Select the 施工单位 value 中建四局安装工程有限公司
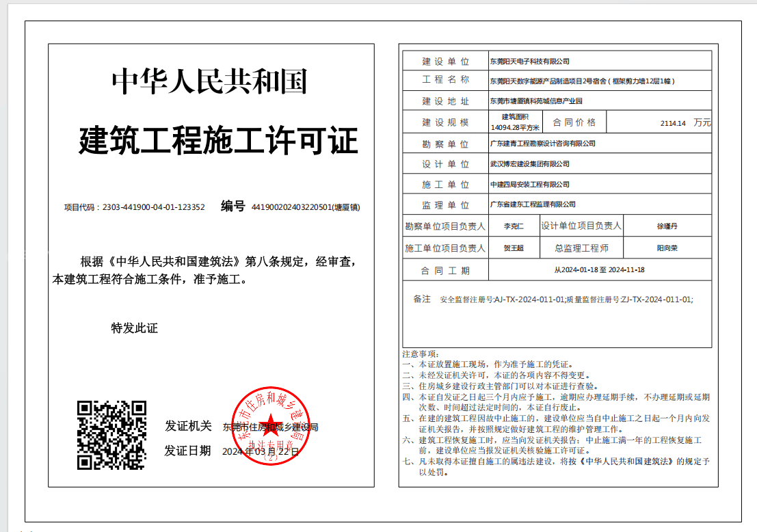Image resolution: width=757 pixels, height=532 pixels. pos(529,185)
